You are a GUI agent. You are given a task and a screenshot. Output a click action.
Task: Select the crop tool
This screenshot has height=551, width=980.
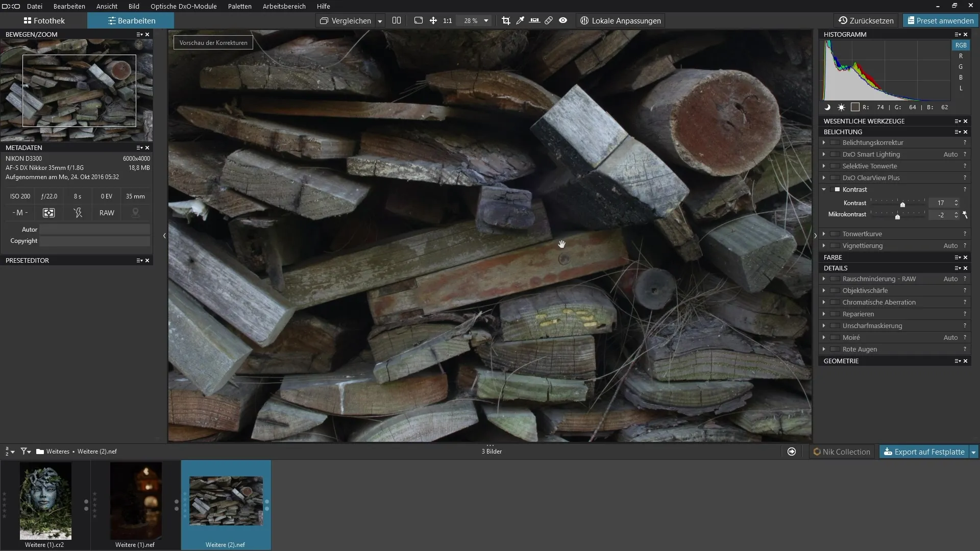tap(506, 20)
